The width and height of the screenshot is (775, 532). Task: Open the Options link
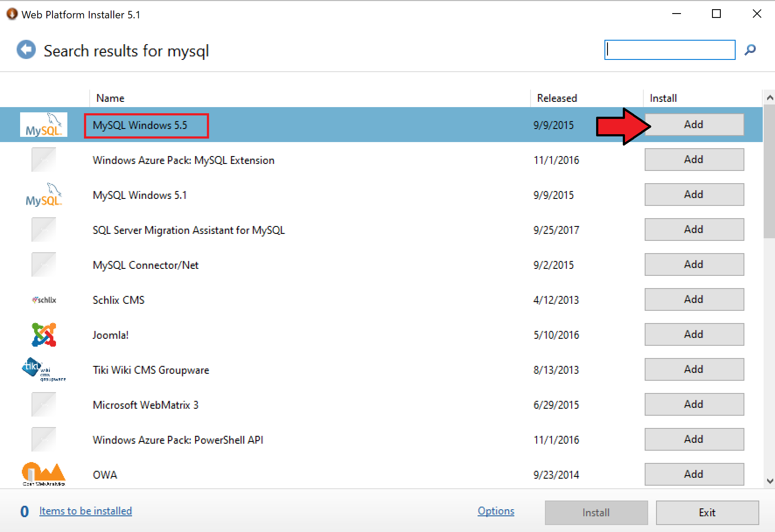[x=496, y=511]
